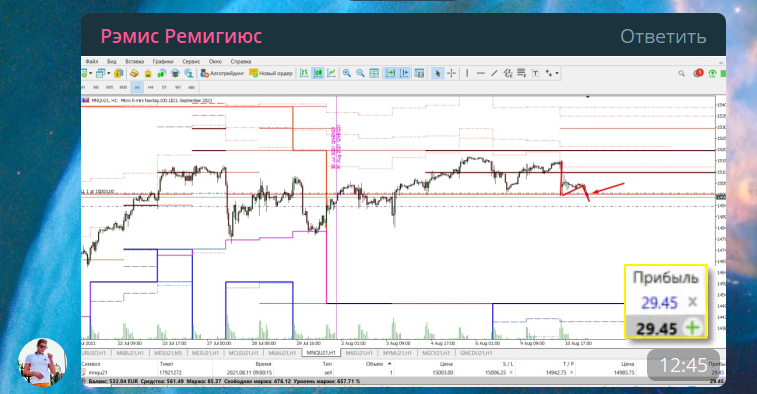Expand the objects shapes dropdown arrow

(x=557, y=73)
